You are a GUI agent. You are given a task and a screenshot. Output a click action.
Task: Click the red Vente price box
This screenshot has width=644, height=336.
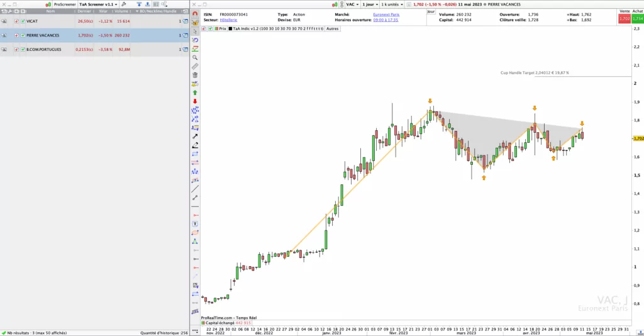[624, 19]
